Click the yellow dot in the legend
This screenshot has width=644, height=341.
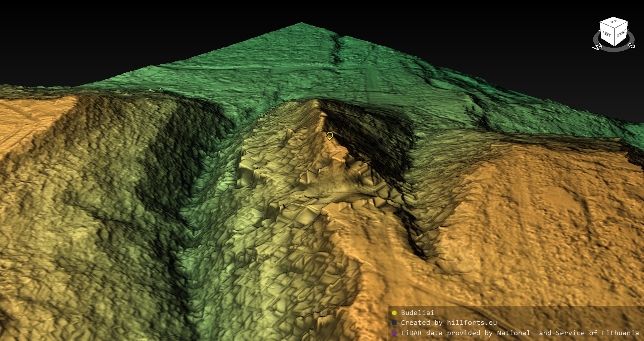(394, 313)
